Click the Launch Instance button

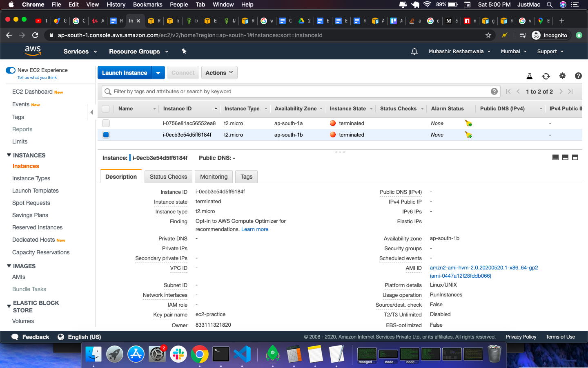(x=125, y=73)
